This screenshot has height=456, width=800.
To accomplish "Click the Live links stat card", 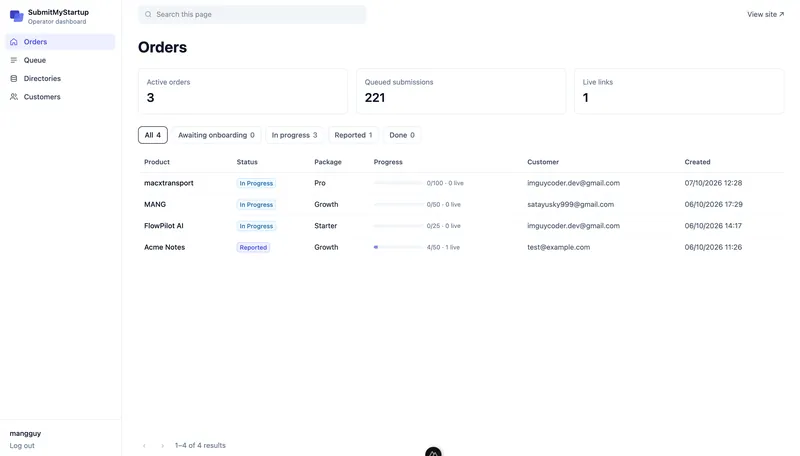I will click(x=679, y=91).
